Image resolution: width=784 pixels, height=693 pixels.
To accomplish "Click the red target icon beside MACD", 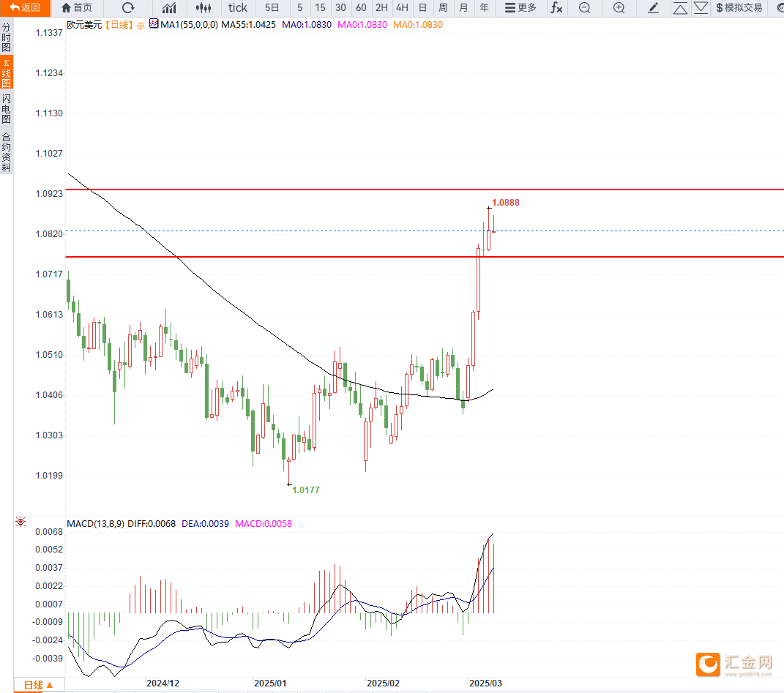I will (x=20, y=522).
